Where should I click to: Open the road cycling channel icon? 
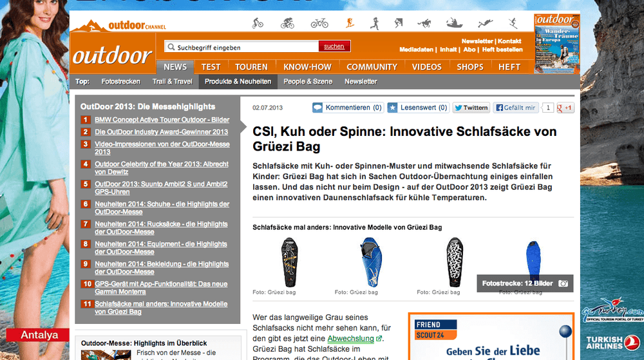click(287, 23)
